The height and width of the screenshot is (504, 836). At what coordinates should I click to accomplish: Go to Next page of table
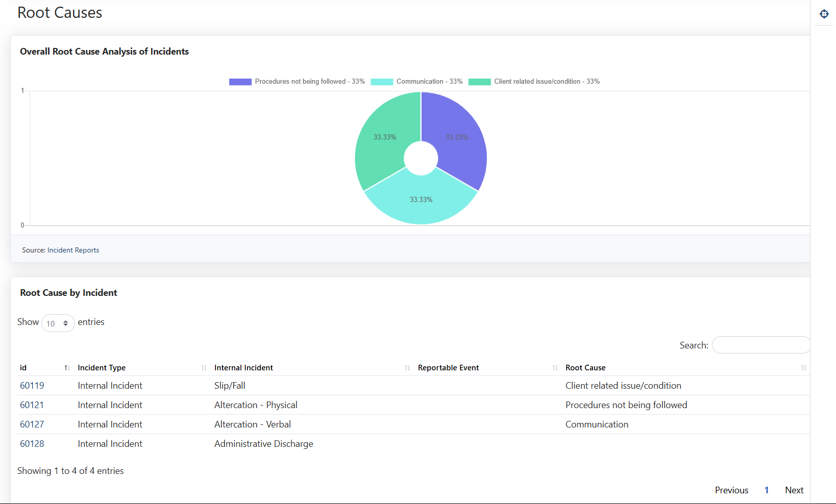pyautogui.click(x=794, y=490)
